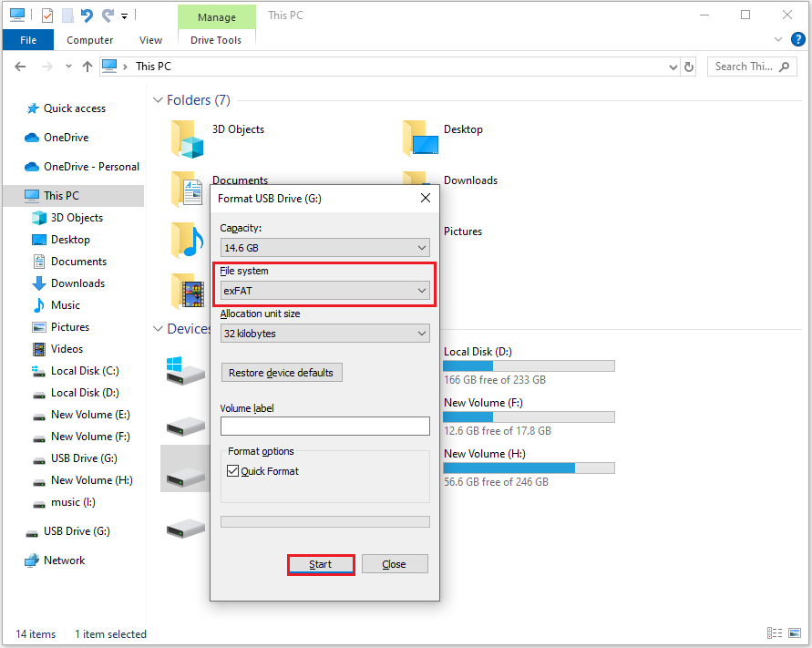Switch to the Computer ribbon tab
The image size is (812, 648).
pyautogui.click(x=89, y=40)
